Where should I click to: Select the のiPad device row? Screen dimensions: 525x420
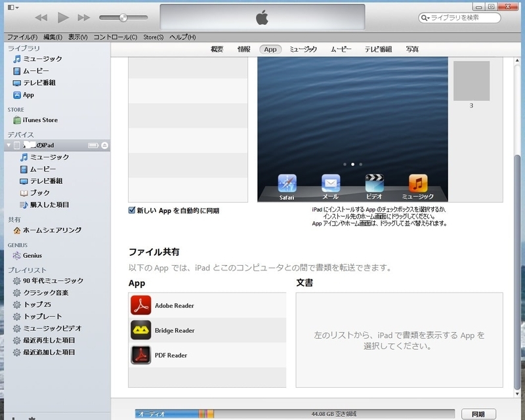point(57,145)
